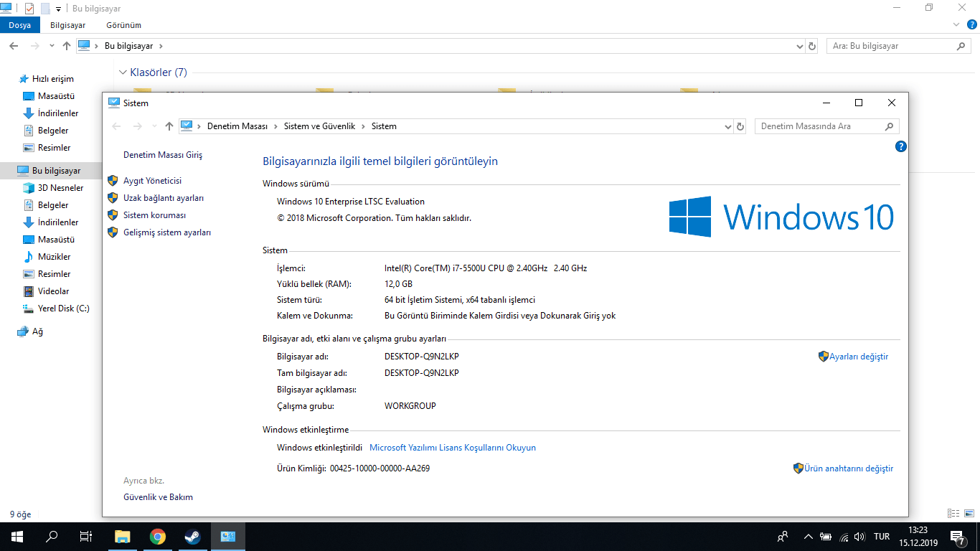
Task: Open network settings from the system tray
Action: pos(844,537)
